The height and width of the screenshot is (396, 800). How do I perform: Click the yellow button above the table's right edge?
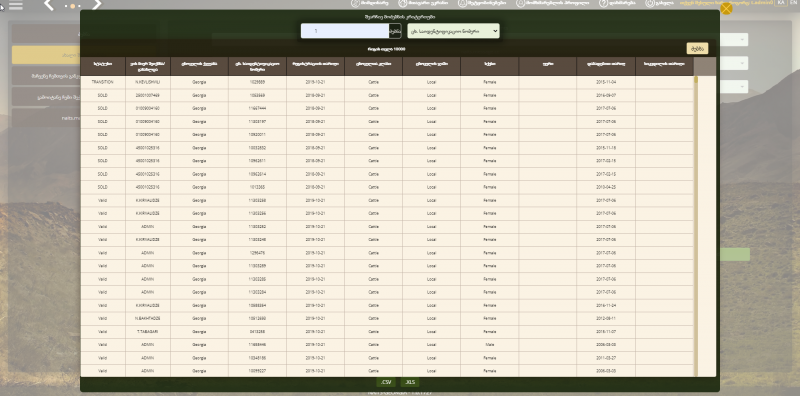(x=697, y=49)
